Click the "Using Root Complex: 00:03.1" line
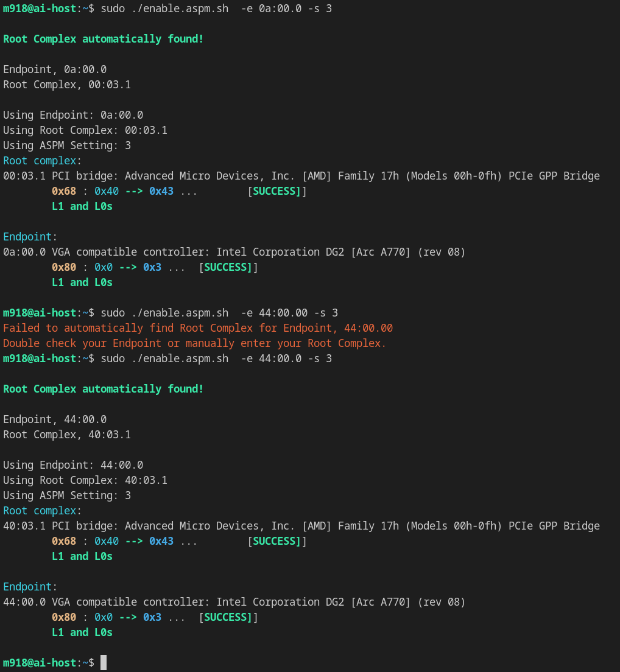The image size is (620, 672). tap(85, 130)
